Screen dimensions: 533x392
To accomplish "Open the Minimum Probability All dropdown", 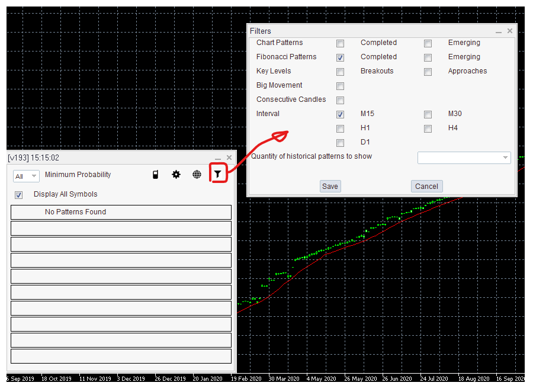I will (x=26, y=176).
